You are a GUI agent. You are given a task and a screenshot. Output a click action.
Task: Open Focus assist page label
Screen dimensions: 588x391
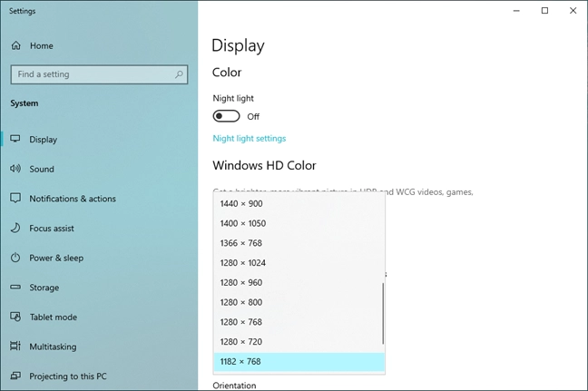point(52,229)
